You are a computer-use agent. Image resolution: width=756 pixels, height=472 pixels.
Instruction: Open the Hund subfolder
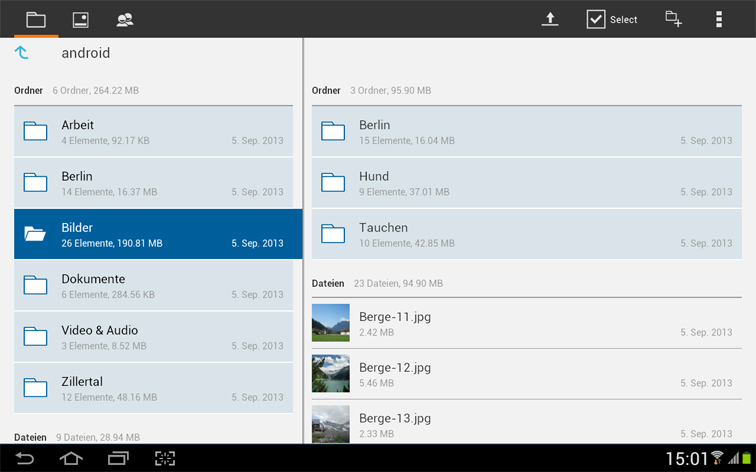(526, 183)
